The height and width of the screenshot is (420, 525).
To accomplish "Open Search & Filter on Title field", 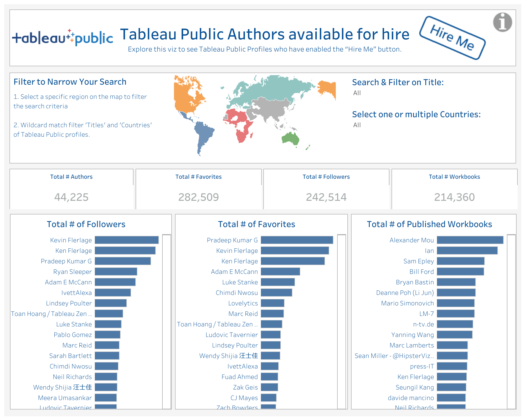I will [357, 93].
